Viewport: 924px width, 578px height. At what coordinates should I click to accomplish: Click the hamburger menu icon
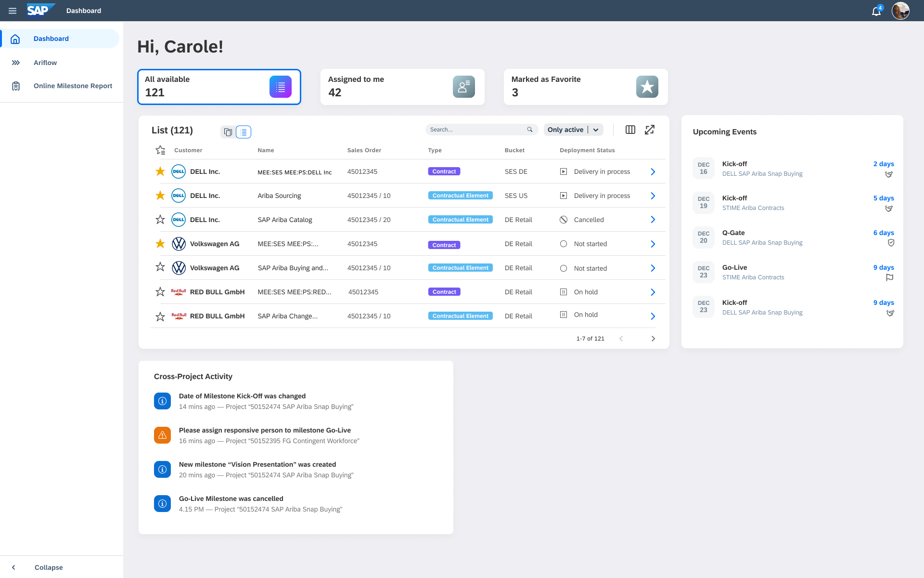point(13,11)
